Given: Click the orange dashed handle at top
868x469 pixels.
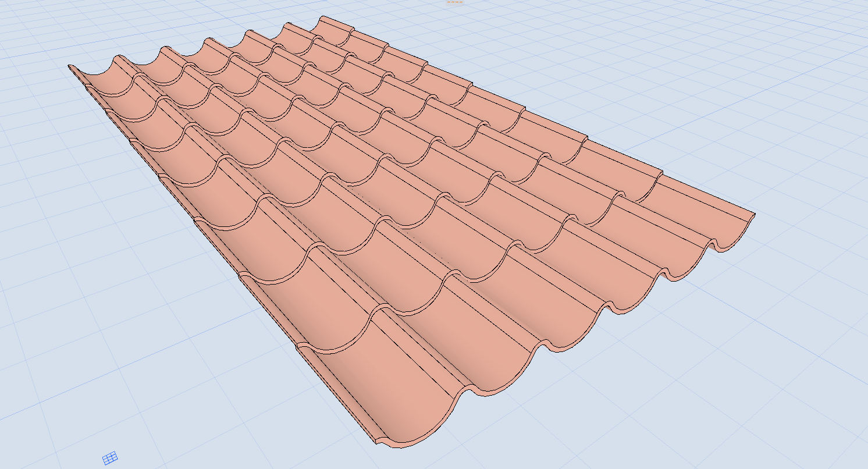Looking at the screenshot, I should [454, 2].
